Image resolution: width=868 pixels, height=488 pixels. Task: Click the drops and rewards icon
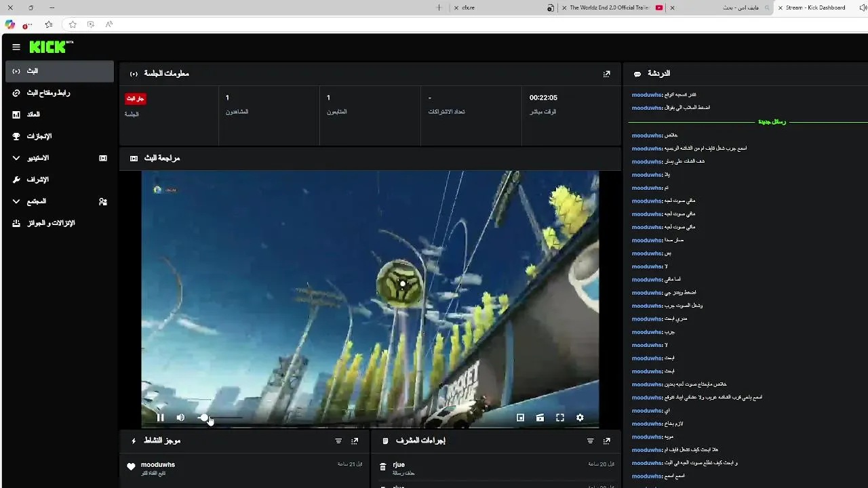(x=16, y=223)
